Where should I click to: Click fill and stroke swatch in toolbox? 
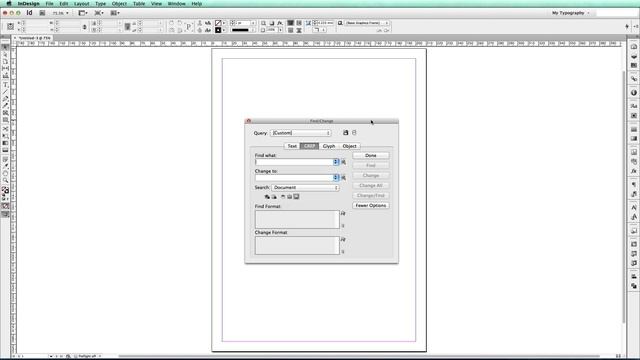click(5, 190)
